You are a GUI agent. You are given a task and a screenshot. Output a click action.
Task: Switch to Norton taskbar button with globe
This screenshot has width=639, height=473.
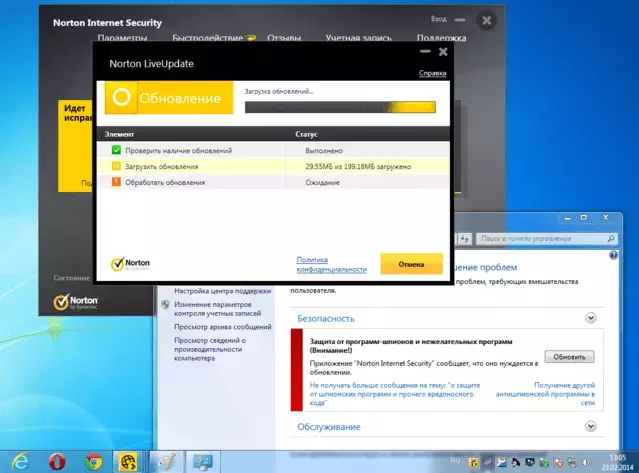[128, 462]
